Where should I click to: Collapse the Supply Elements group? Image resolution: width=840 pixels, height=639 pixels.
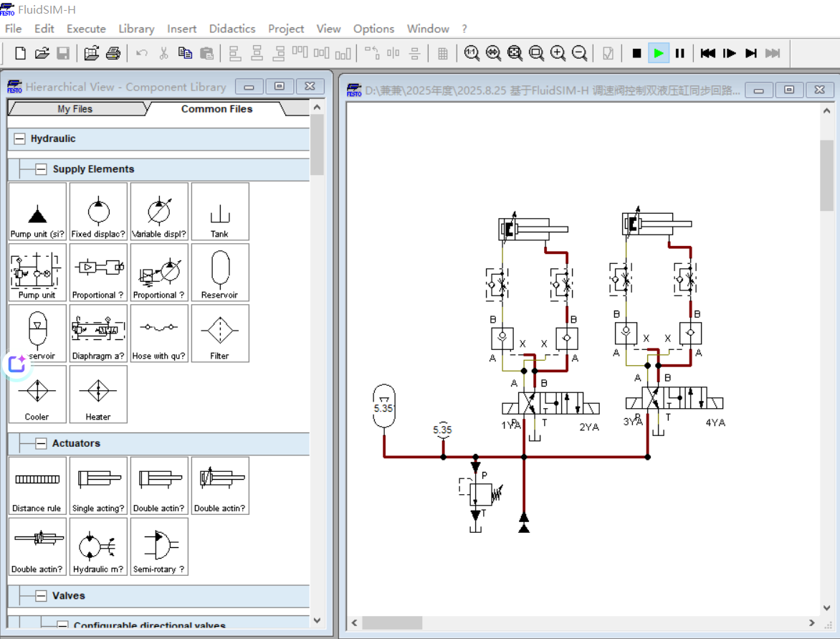[41, 169]
